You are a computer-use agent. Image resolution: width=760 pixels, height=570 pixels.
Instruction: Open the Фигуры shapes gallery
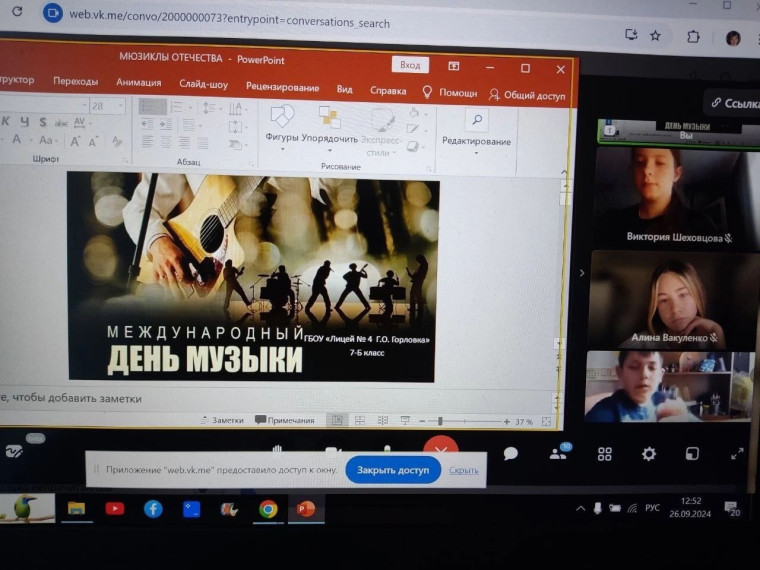click(x=282, y=127)
